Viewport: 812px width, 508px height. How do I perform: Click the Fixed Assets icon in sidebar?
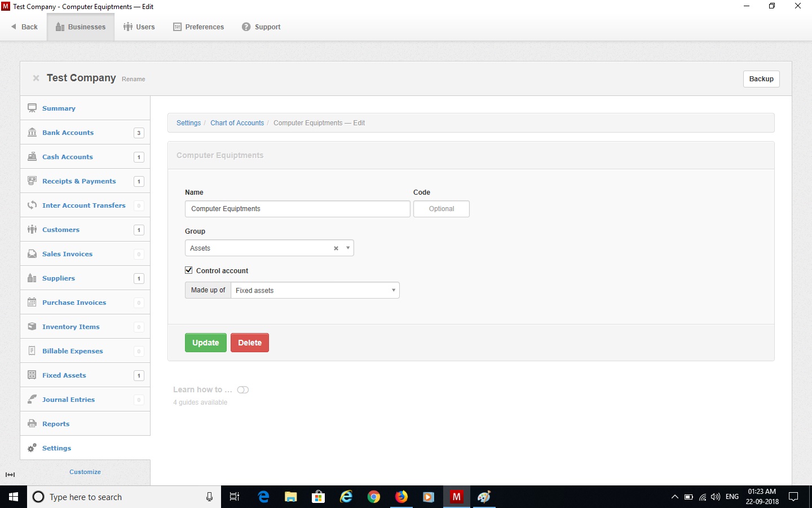point(32,375)
